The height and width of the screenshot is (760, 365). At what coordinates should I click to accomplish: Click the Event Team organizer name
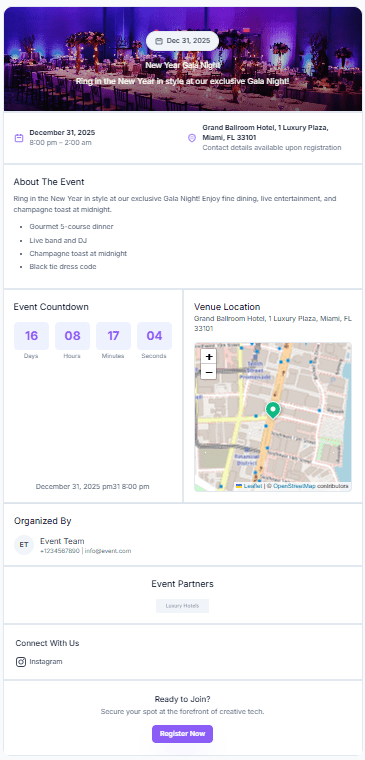click(x=62, y=541)
